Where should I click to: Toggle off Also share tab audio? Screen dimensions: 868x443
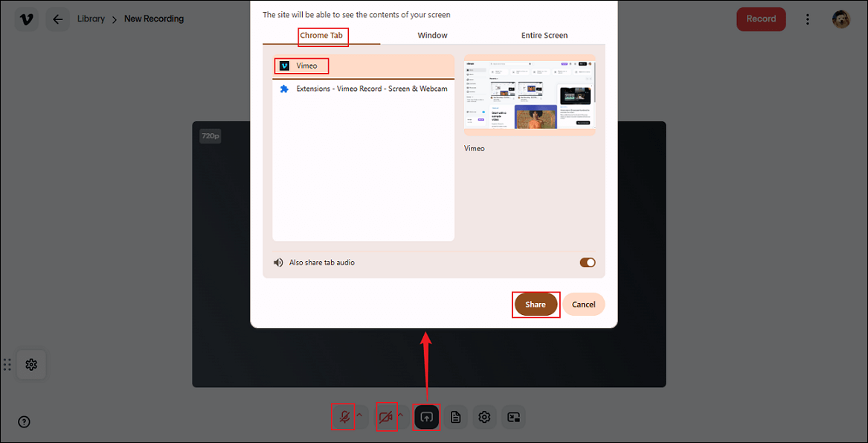click(588, 262)
